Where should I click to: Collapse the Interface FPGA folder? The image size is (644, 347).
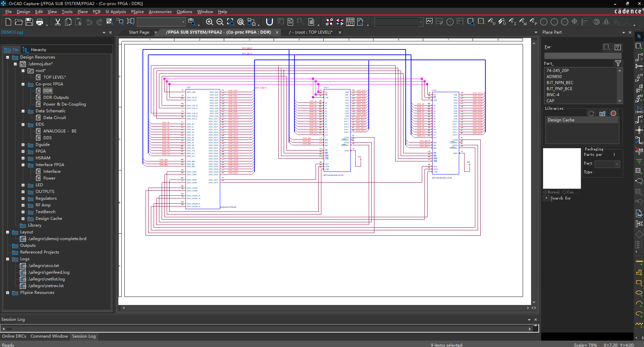(x=23, y=165)
